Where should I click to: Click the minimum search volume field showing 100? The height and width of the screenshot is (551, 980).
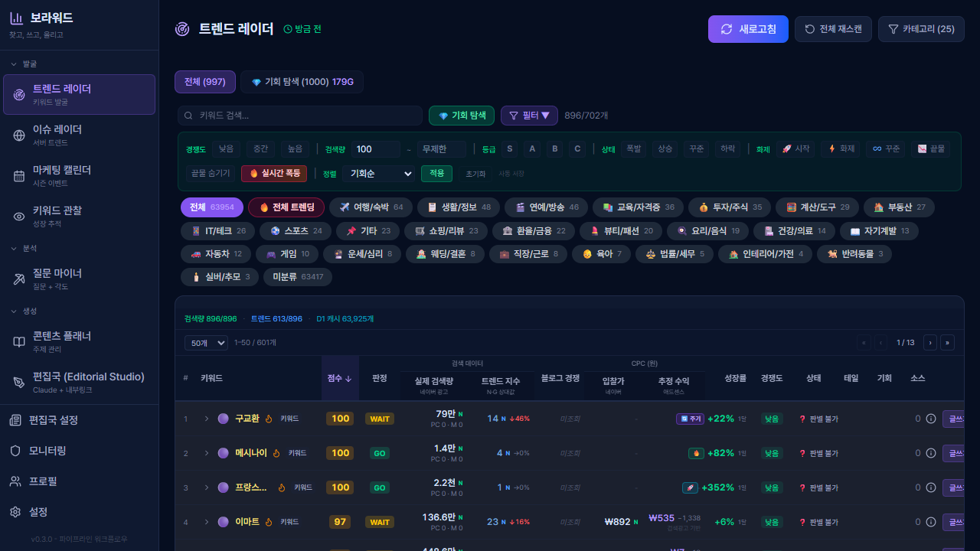pos(376,149)
